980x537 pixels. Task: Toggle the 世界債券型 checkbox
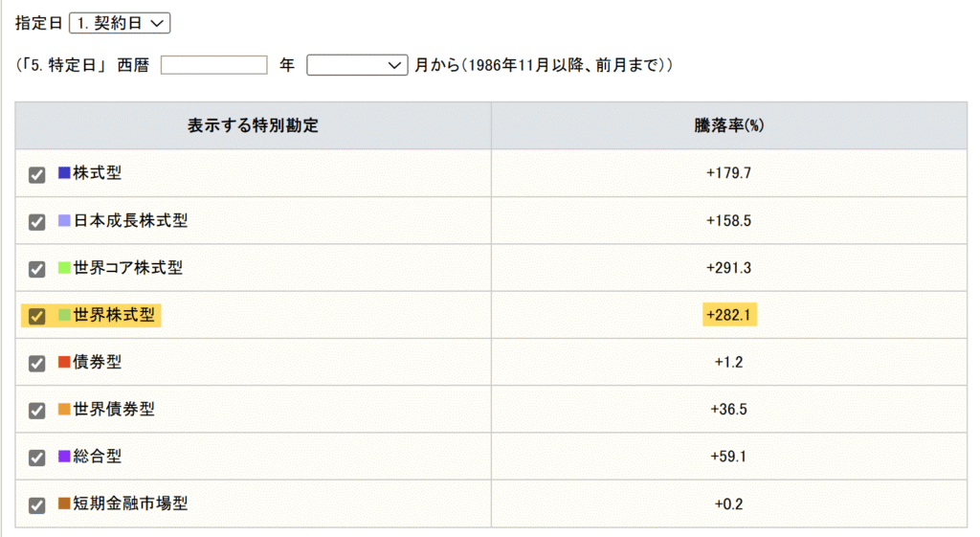tap(37, 410)
